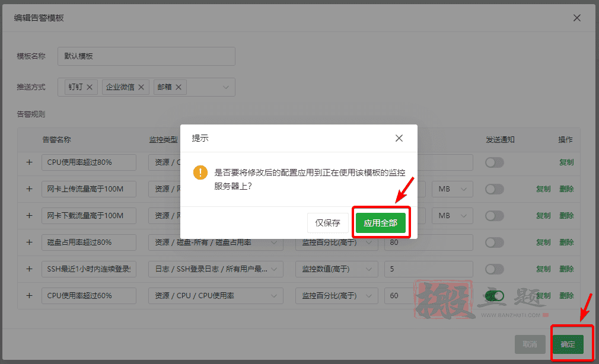Click alarm name field 网卡上传流量高于100M
Viewport: 599px width, 364px height.
click(x=89, y=189)
